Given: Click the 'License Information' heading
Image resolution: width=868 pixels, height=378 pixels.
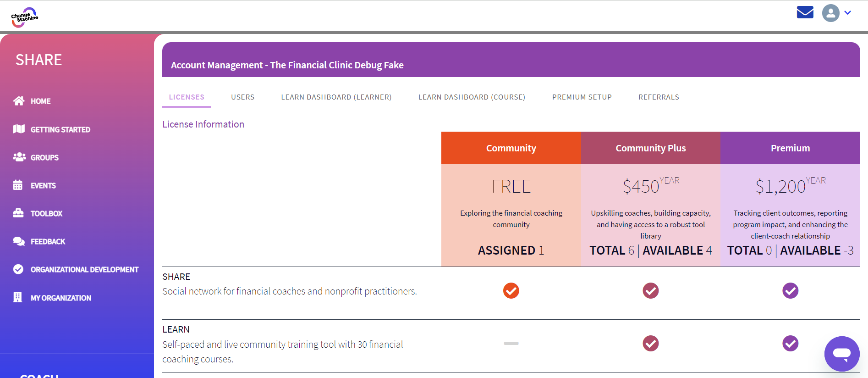Looking at the screenshot, I should [203, 124].
